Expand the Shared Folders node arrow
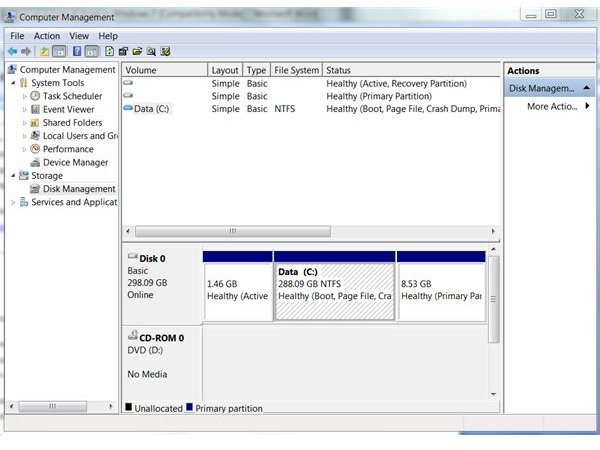The image size is (600, 450). (x=24, y=123)
